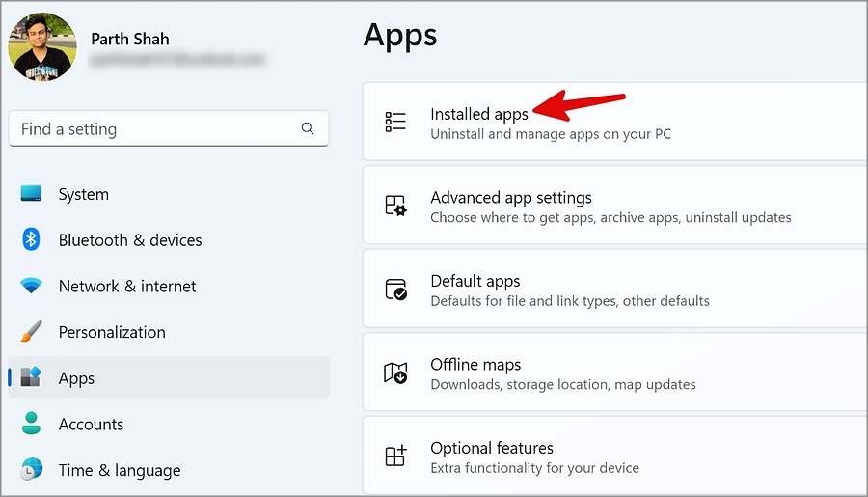The width and height of the screenshot is (868, 497).
Task: Click the Installed apps list icon
Action: coord(395,122)
